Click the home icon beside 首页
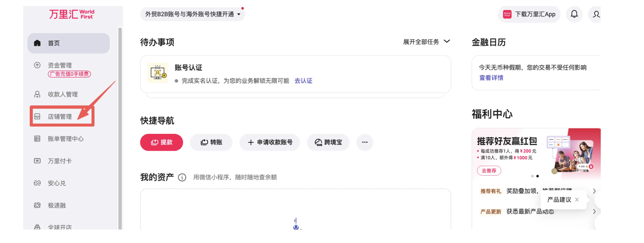Screen dimensions: 644x243 pyautogui.click(x=37, y=43)
